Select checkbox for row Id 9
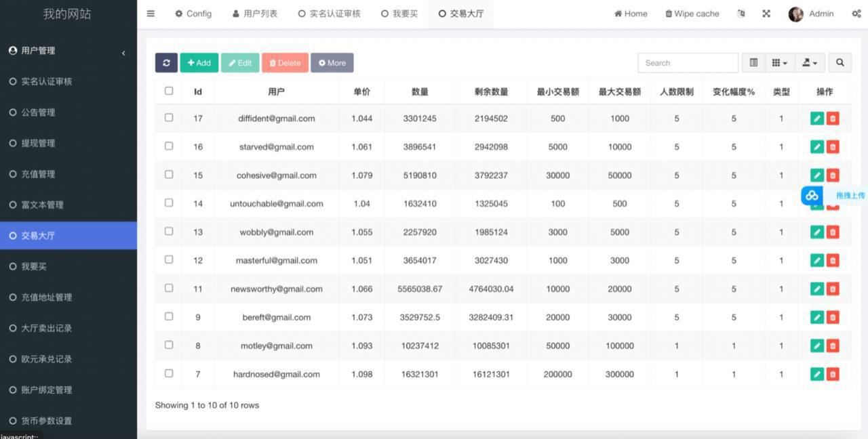Screen dimensions: 868x439 point(169,316)
